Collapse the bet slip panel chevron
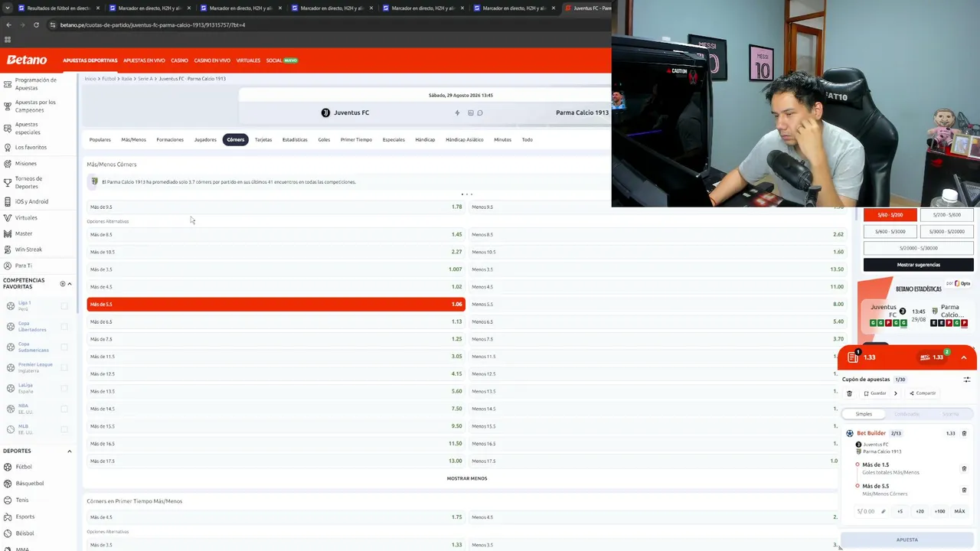Image resolution: width=980 pixels, height=551 pixels. (964, 357)
